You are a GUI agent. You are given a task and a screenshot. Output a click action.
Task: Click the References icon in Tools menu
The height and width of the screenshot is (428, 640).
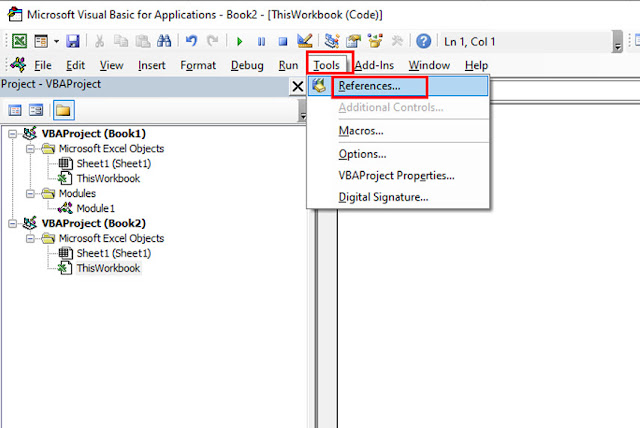(x=319, y=86)
